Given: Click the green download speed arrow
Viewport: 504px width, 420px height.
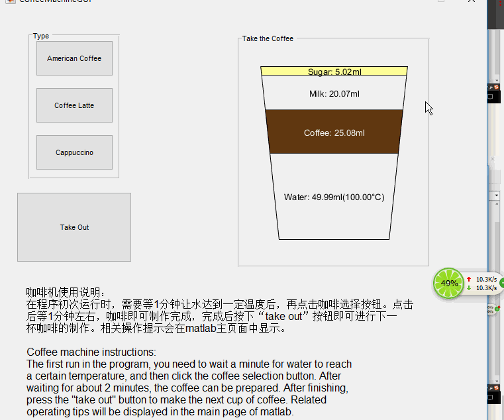Looking at the screenshot, I should coord(469,288).
